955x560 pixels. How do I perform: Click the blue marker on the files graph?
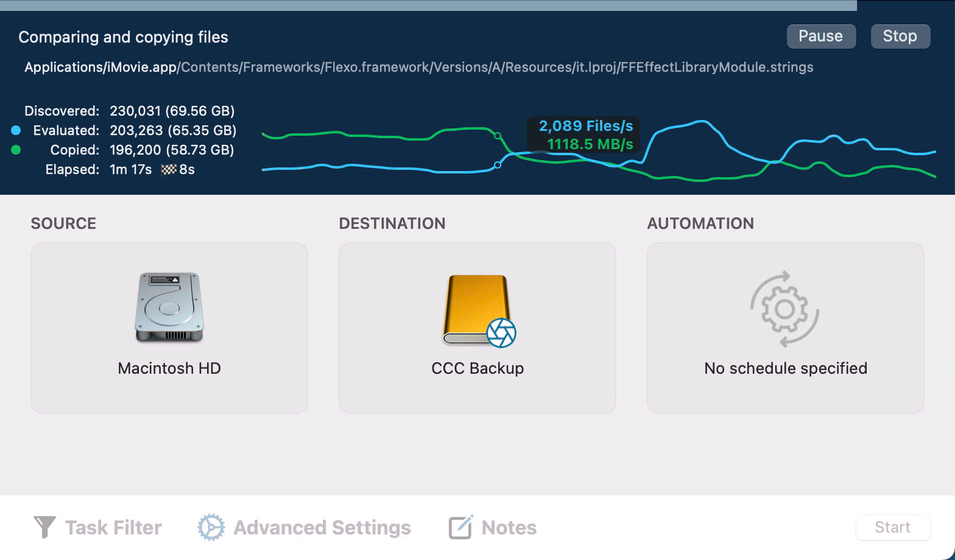[498, 165]
